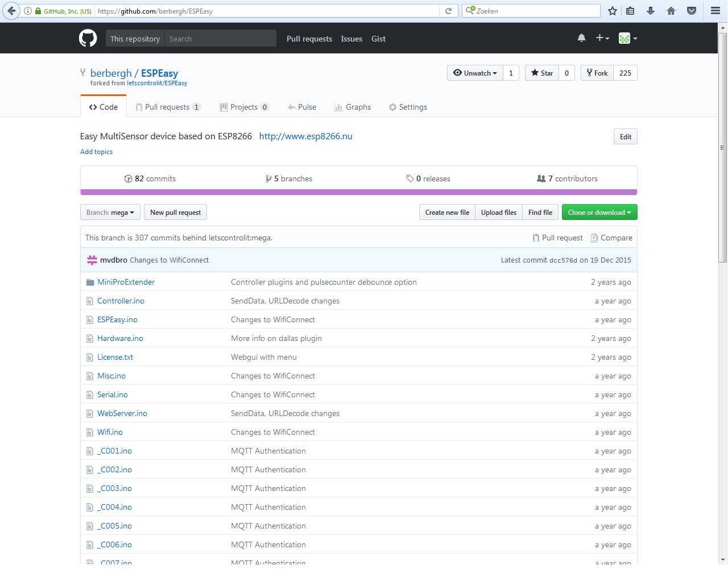Image resolution: width=728 pixels, height=582 pixels.
Task: Open the create new plus dropdown
Action: point(602,38)
